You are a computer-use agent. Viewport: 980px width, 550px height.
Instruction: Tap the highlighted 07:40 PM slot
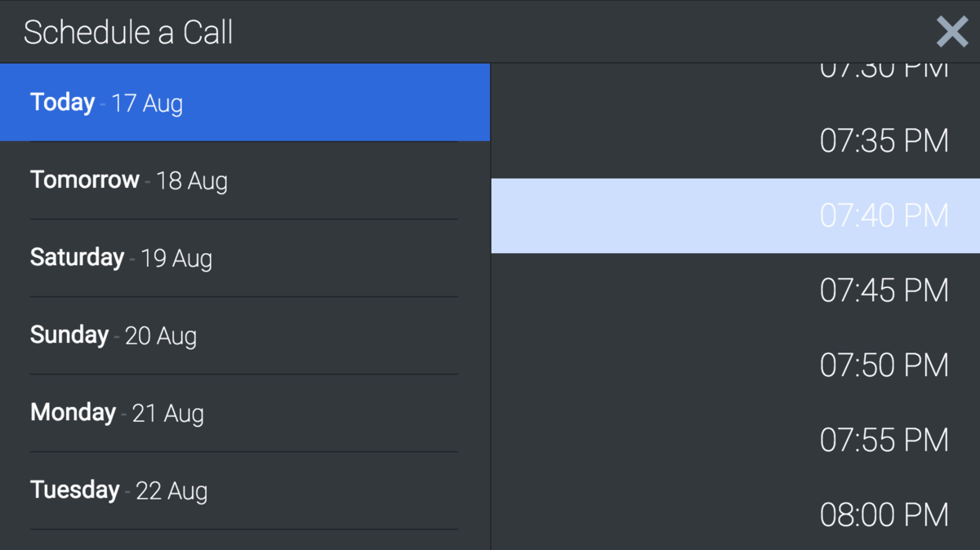click(735, 215)
